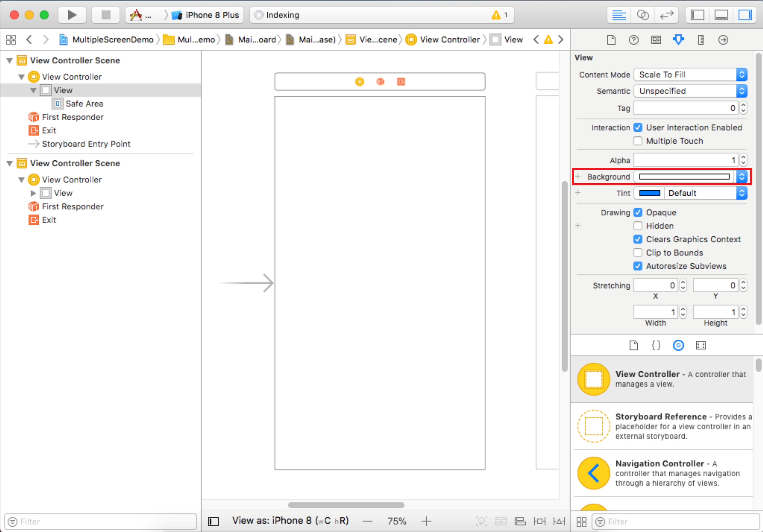Click the Background color swatch
The width and height of the screenshot is (763, 532).
coord(684,177)
